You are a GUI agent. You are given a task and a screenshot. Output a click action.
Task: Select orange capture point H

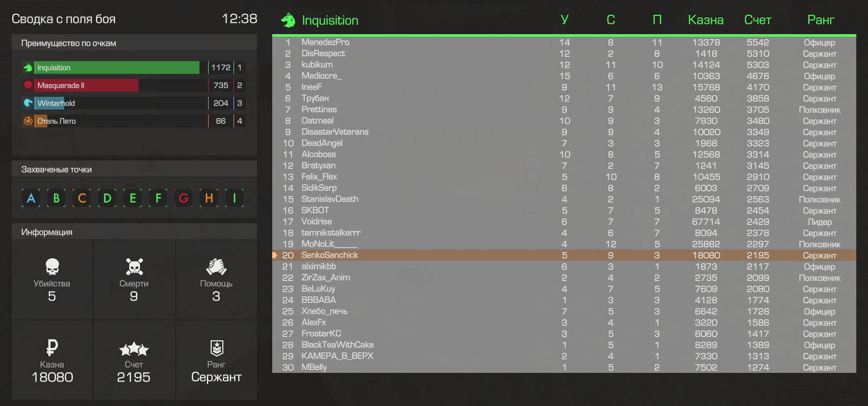tap(209, 198)
